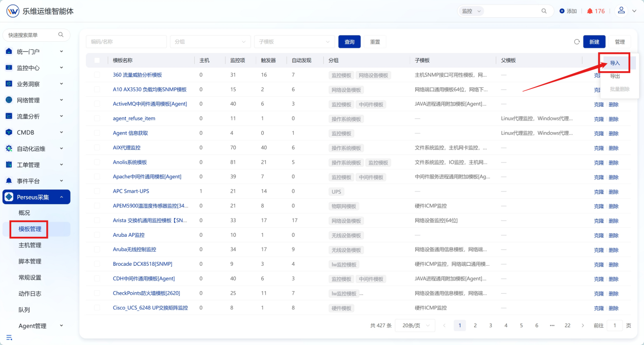Click the 乐维运维智能体 logo icon
644x345 pixels.
(13, 11)
